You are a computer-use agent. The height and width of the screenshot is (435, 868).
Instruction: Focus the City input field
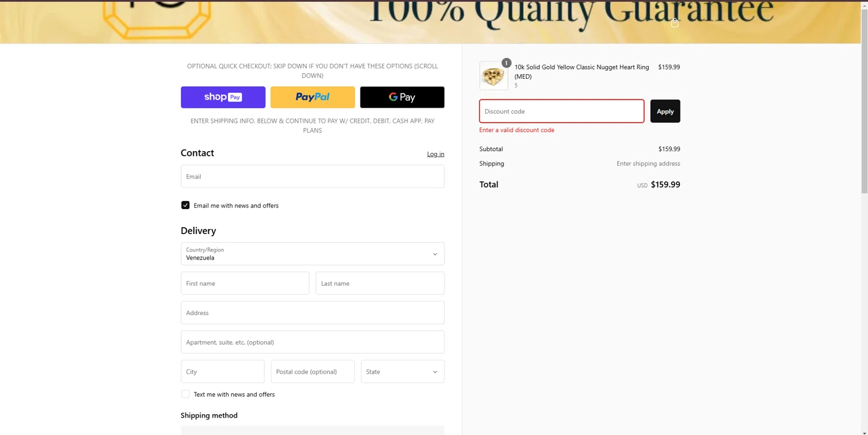(x=223, y=372)
